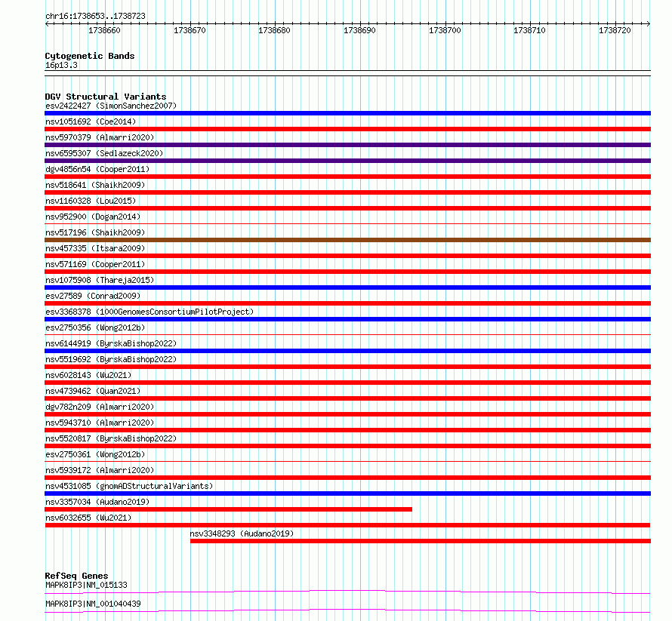Select variant label nsv6028143 (Wu2021)

tap(88, 375)
